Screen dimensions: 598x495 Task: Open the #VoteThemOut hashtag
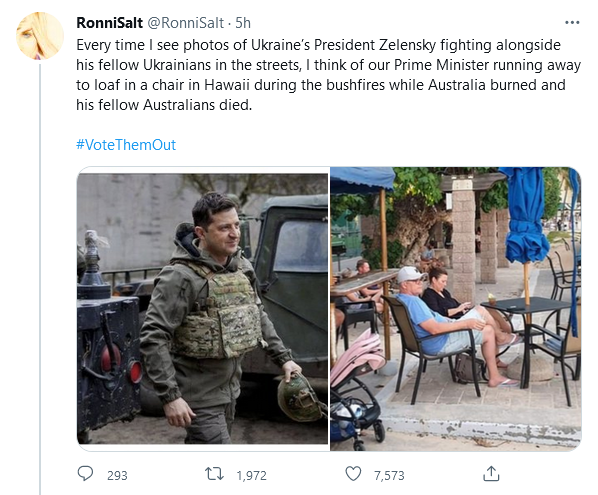coord(126,145)
